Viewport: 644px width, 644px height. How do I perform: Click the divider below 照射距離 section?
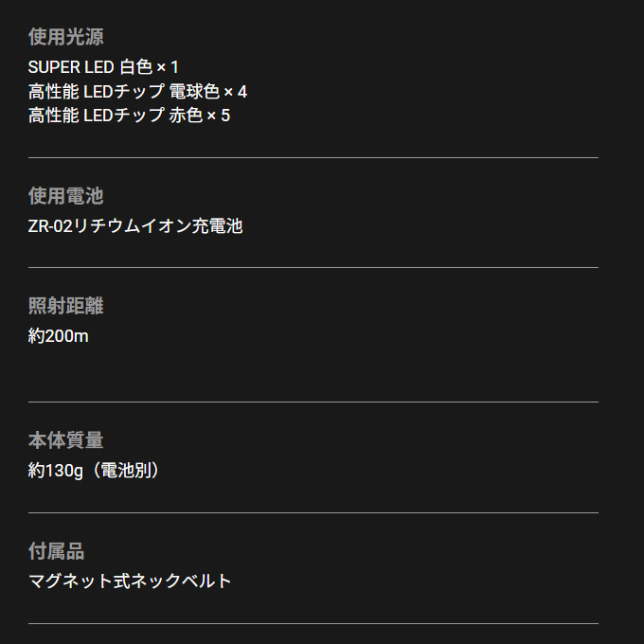click(x=313, y=402)
